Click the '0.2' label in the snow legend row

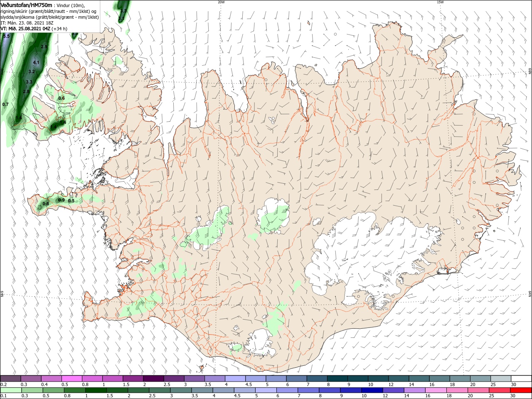pyautogui.click(x=4, y=384)
